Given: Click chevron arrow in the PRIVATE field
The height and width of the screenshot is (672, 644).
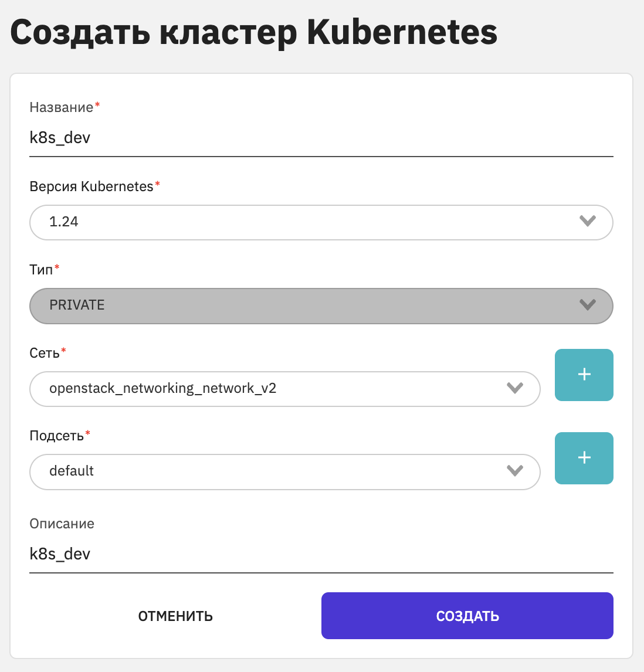Looking at the screenshot, I should point(588,305).
